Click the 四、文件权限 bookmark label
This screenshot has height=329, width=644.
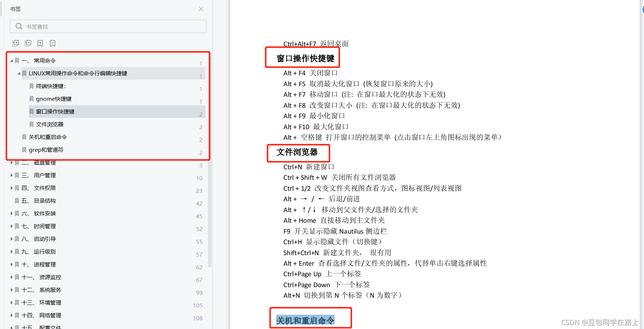[x=39, y=188]
